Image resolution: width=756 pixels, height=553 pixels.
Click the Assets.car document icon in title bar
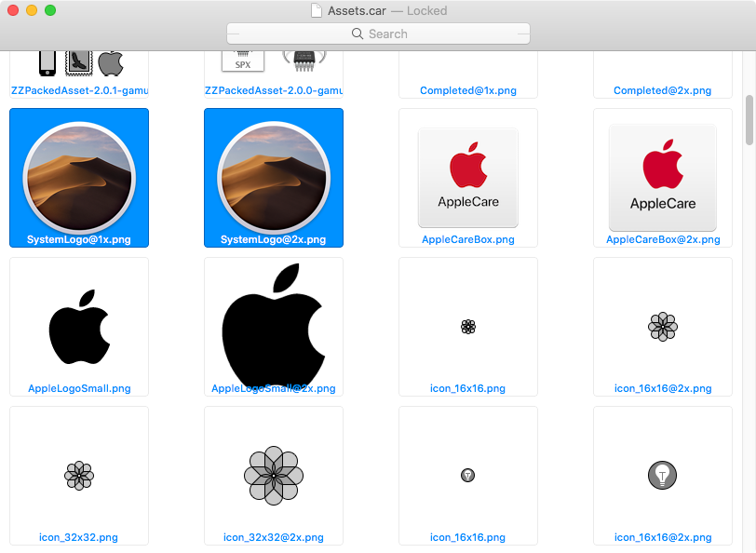tap(317, 10)
